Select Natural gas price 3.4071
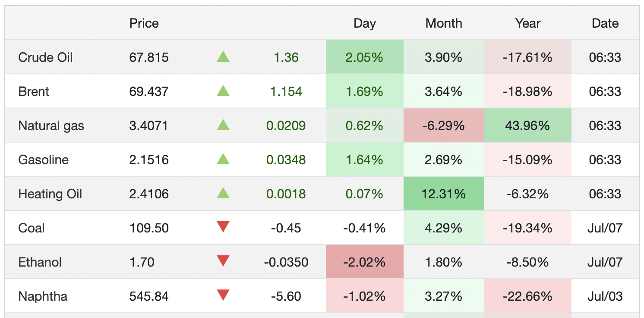The image size is (644, 318). click(x=148, y=125)
